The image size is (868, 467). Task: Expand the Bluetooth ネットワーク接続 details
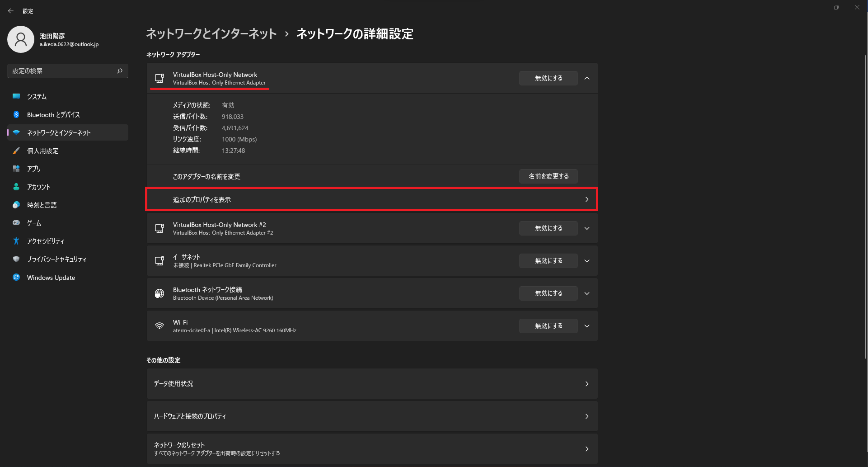[587, 293]
